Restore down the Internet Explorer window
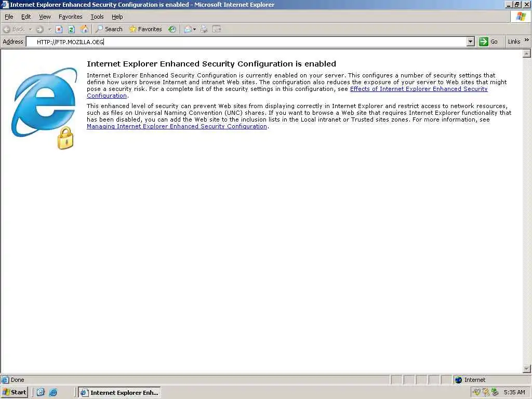Viewport: 532px width, 399px height. [x=516, y=5]
